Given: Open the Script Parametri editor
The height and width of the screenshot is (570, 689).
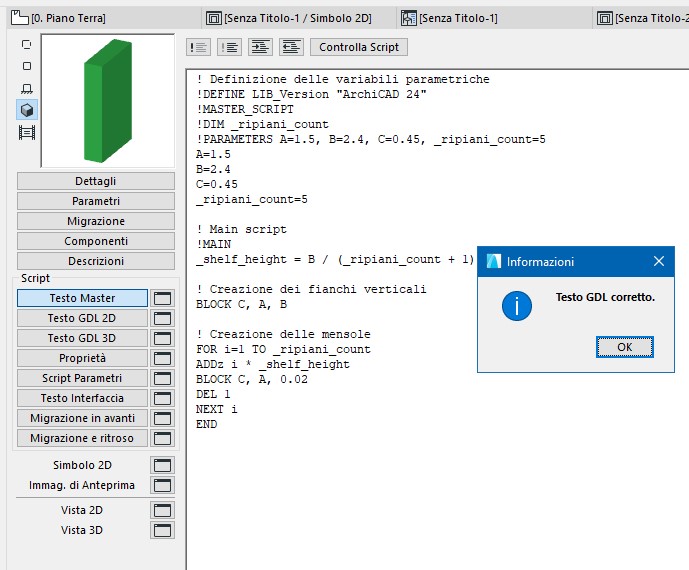Looking at the screenshot, I should pyautogui.click(x=82, y=378).
